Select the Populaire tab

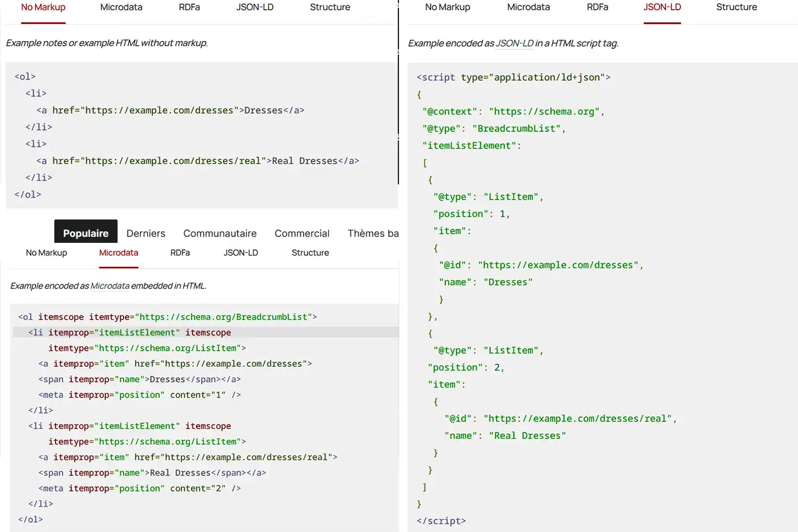click(x=86, y=233)
